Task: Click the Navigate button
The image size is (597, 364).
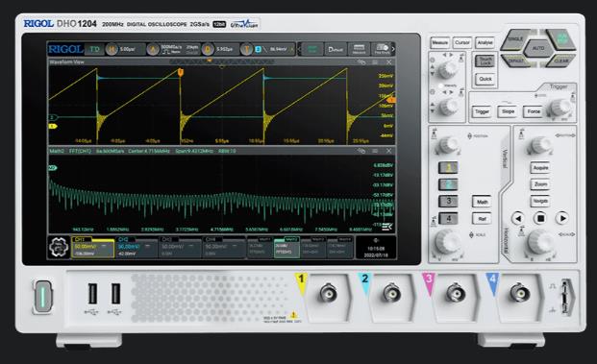Action: (x=540, y=201)
